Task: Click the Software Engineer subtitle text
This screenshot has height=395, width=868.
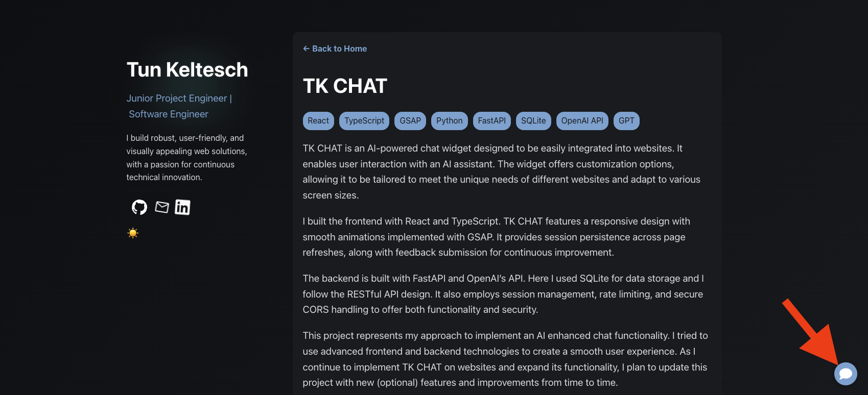Action: pyautogui.click(x=169, y=114)
